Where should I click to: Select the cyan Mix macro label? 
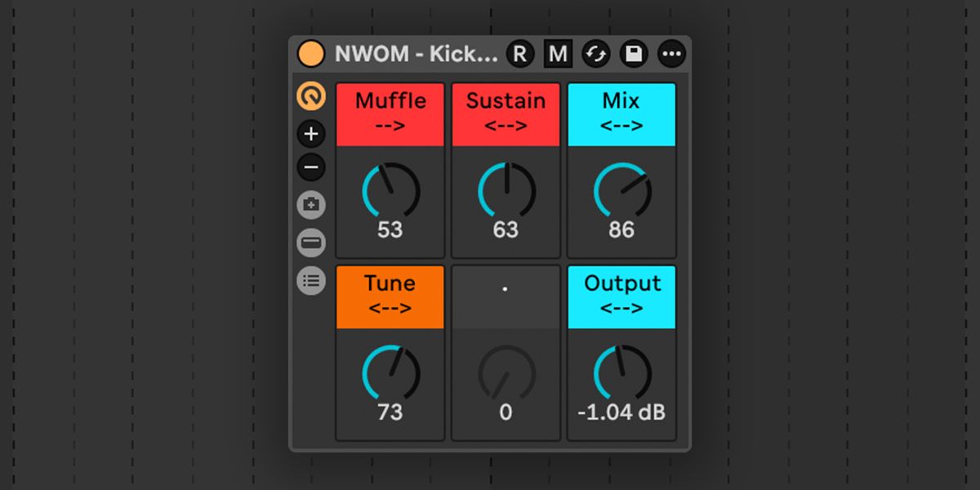coord(621,114)
